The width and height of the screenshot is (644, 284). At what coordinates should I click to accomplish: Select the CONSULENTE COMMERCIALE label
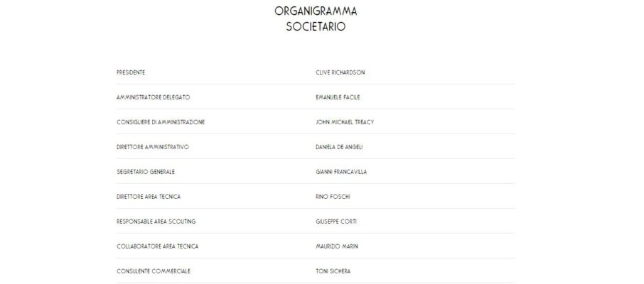pos(154,271)
